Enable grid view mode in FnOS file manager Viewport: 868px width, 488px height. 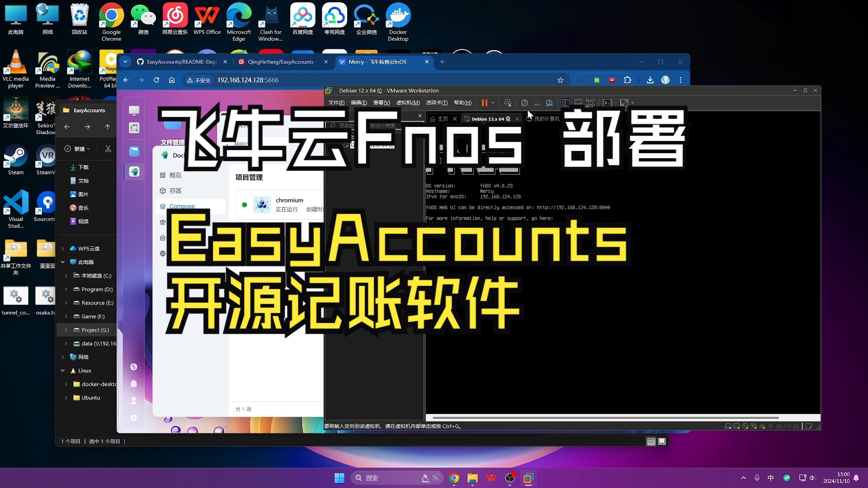point(662,441)
